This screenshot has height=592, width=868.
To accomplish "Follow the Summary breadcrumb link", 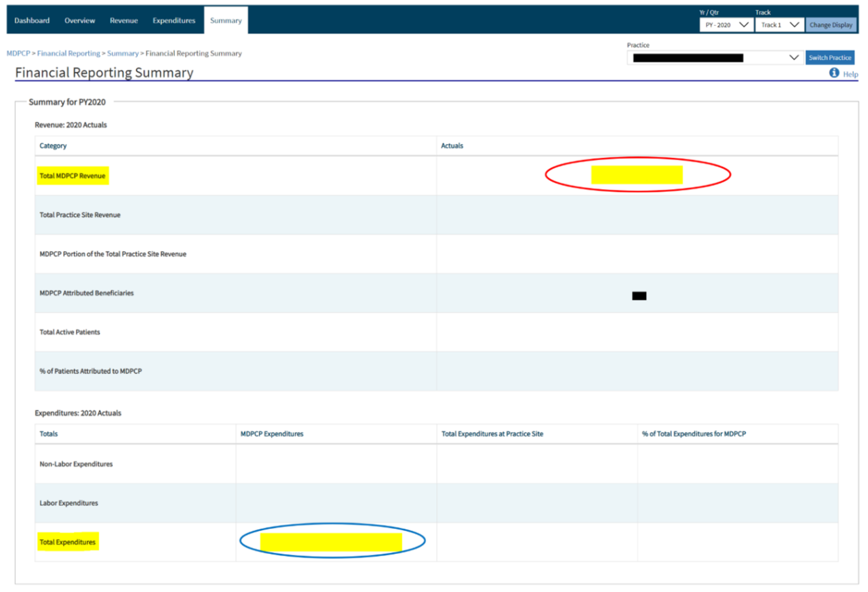I will [123, 53].
